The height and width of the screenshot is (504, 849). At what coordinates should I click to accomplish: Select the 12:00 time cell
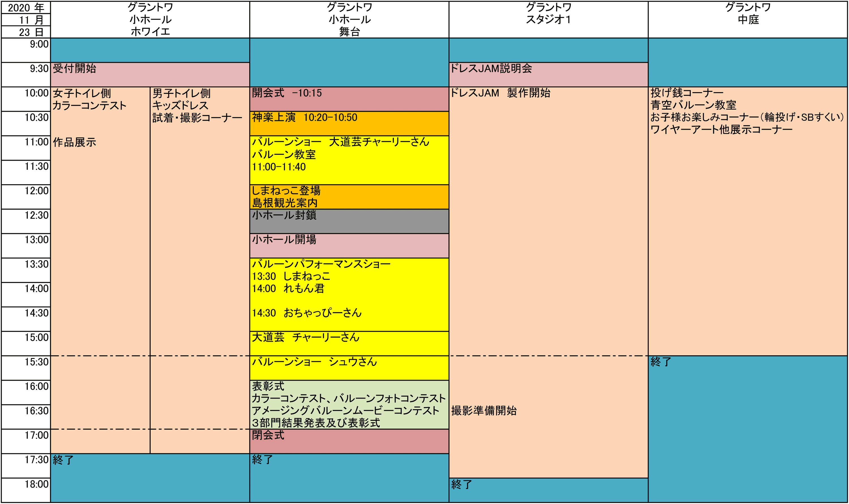coord(26,197)
